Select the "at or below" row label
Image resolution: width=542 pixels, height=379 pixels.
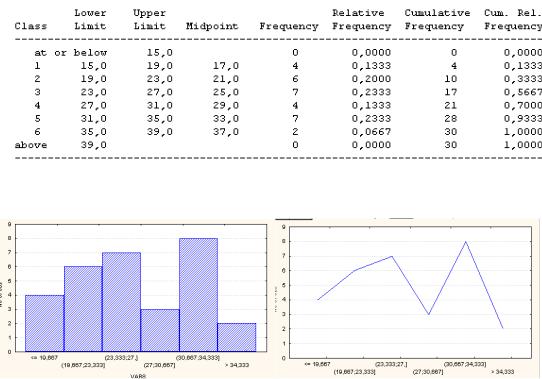click(71, 53)
